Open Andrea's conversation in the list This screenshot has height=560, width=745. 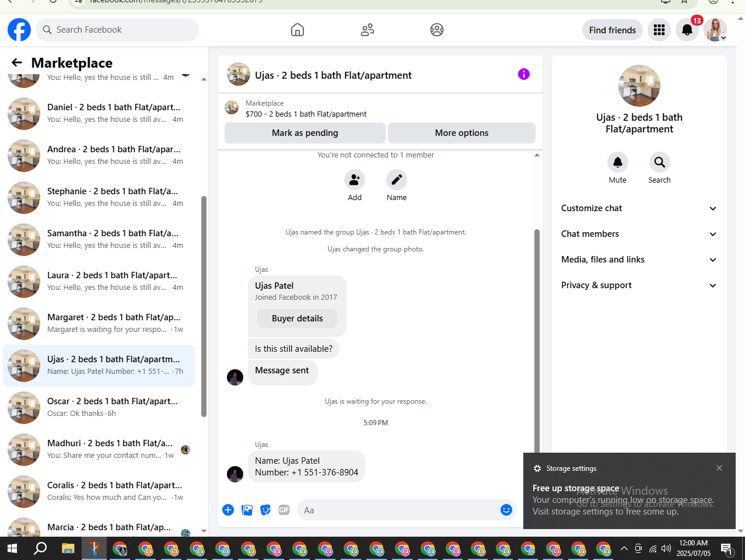tap(99, 155)
